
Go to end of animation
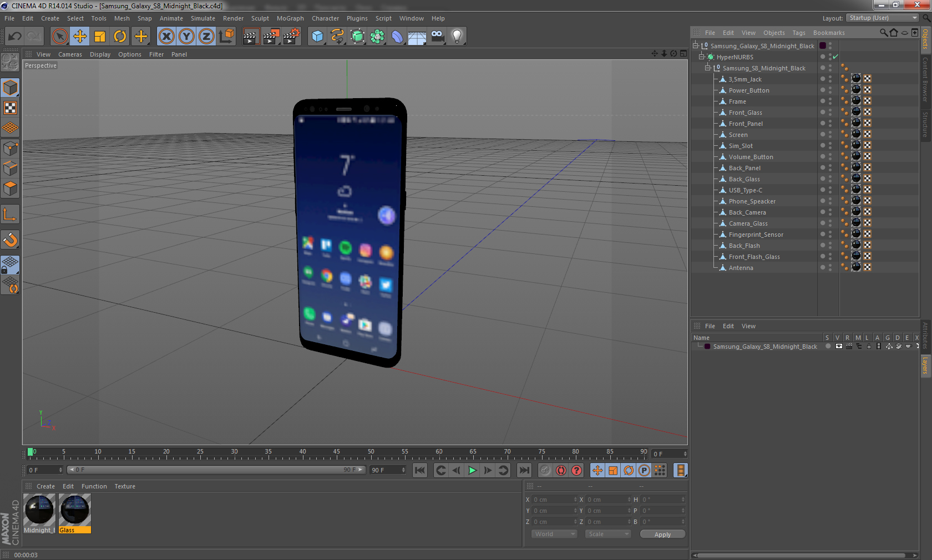click(x=524, y=470)
